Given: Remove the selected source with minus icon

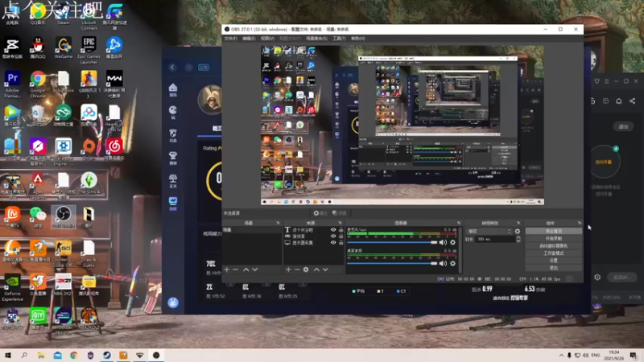Looking at the screenshot, I should 296,269.
